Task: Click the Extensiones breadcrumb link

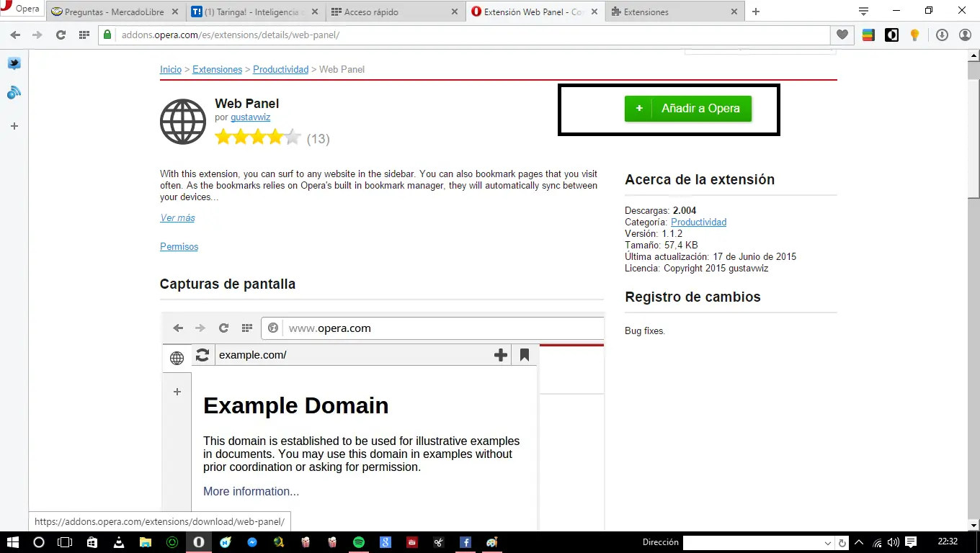Action: click(218, 70)
